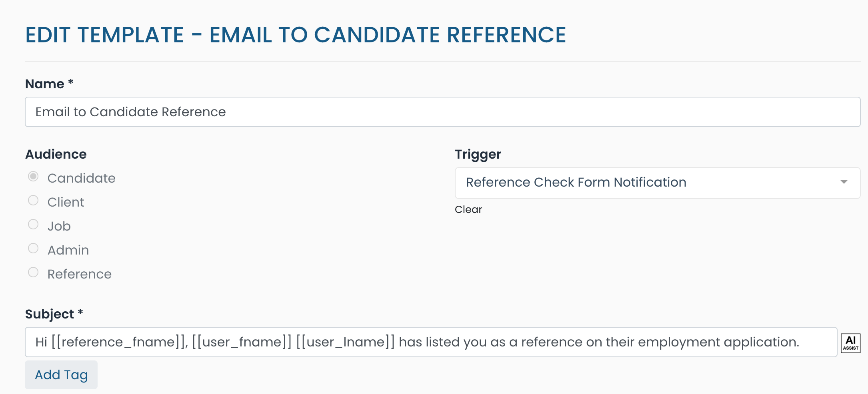Click the Edit Template page title
The height and width of the screenshot is (394, 868).
[x=295, y=35]
